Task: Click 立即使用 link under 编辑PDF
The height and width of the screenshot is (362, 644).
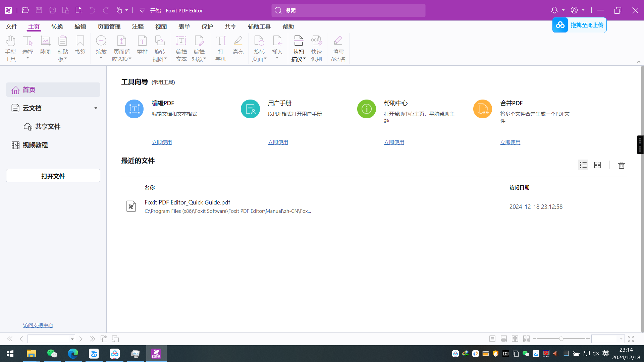Action: [162, 142]
